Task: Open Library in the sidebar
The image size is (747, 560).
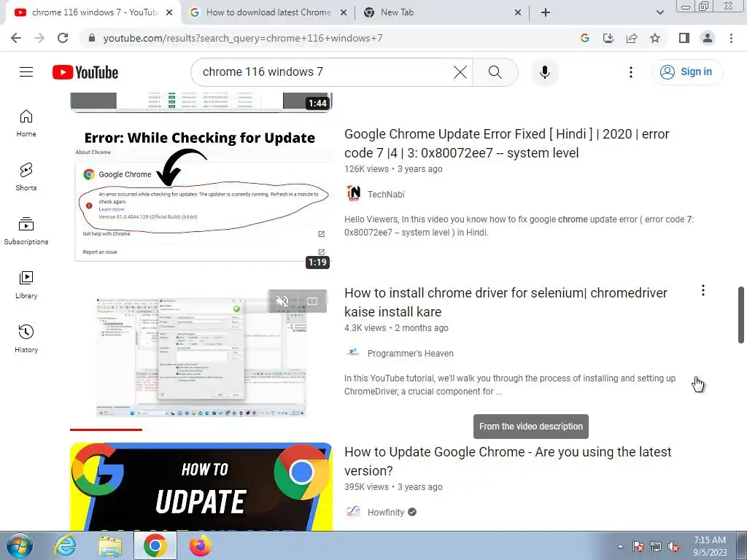Action: click(x=26, y=285)
